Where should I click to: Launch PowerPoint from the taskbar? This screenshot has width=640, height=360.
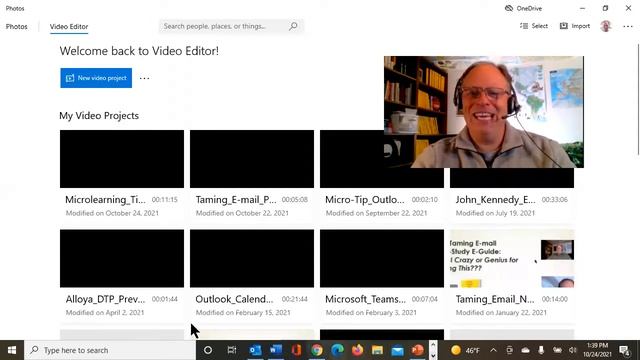point(418,350)
